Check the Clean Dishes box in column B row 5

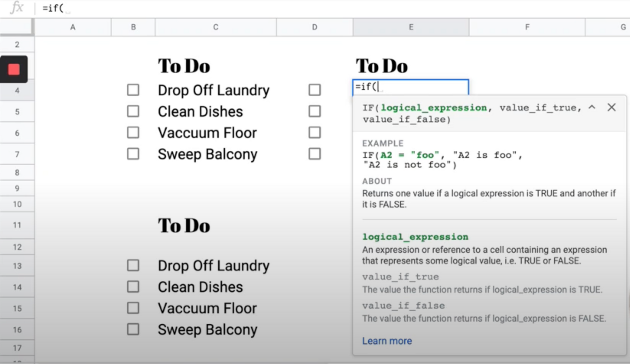[x=133, y=111]
